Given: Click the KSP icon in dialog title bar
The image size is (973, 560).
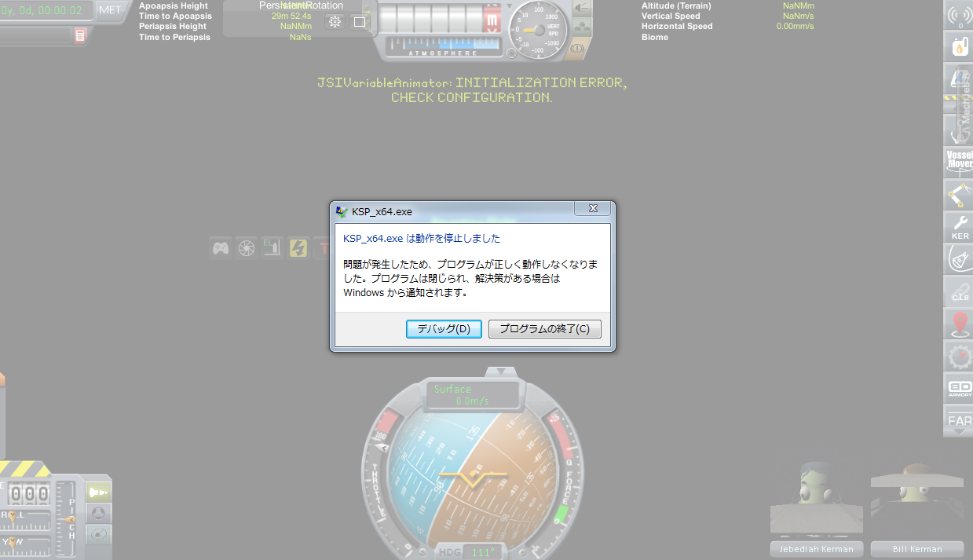Looking at the screenshot, I should pos(342,211).
